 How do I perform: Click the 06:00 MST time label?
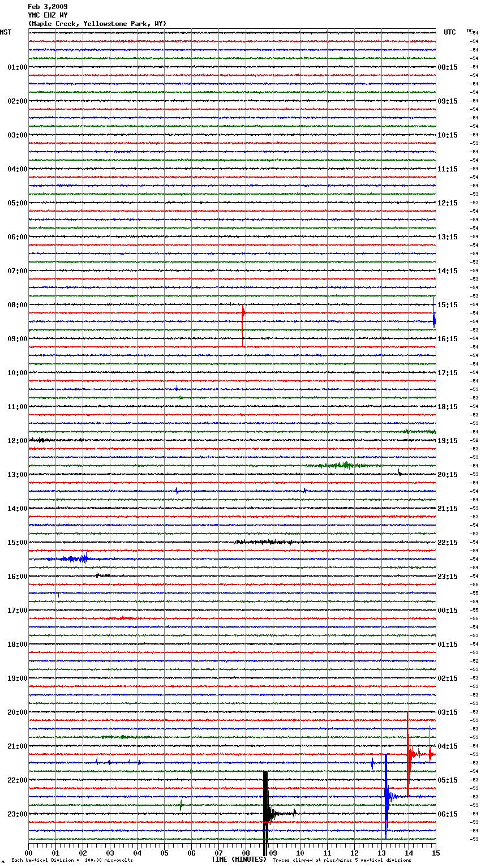(18, 237)
